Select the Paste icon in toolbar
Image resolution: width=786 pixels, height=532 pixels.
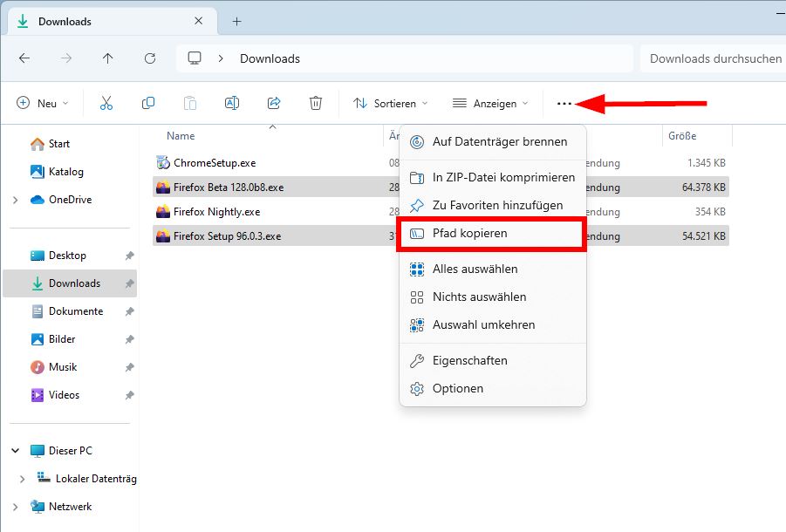[x=190, y=103]
